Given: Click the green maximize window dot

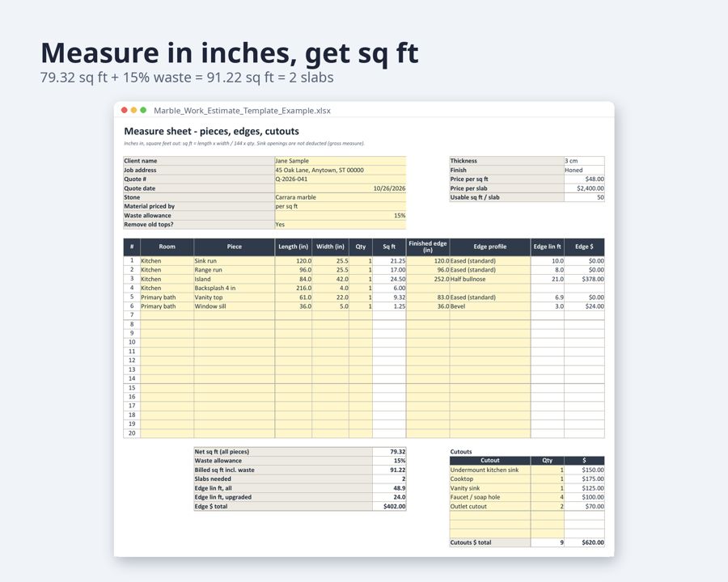Looking at the screenshot, I should click(143, 110).
